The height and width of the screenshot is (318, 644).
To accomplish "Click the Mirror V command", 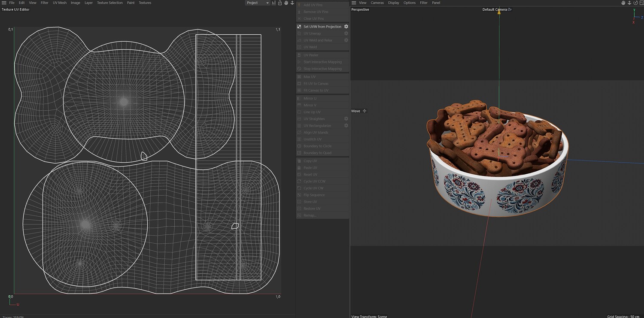I will tap(322, 105).
